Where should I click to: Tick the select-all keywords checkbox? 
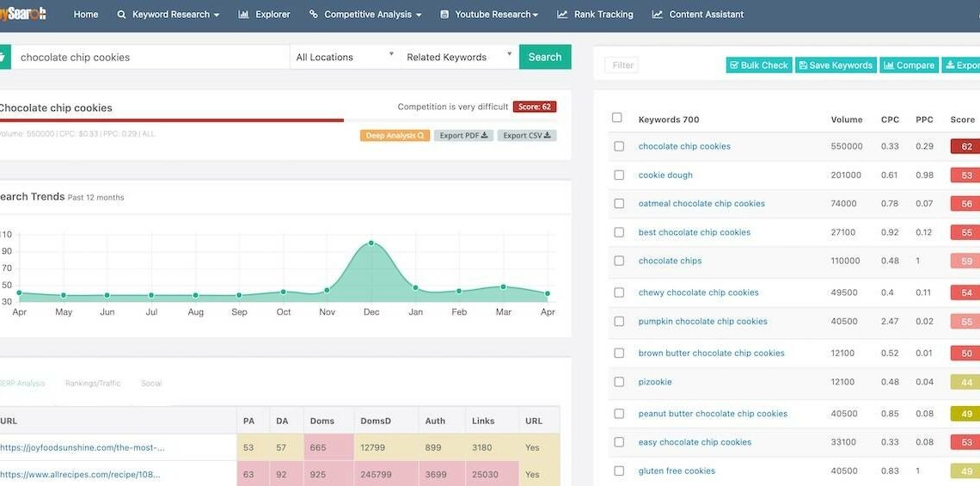coord(617,118)
